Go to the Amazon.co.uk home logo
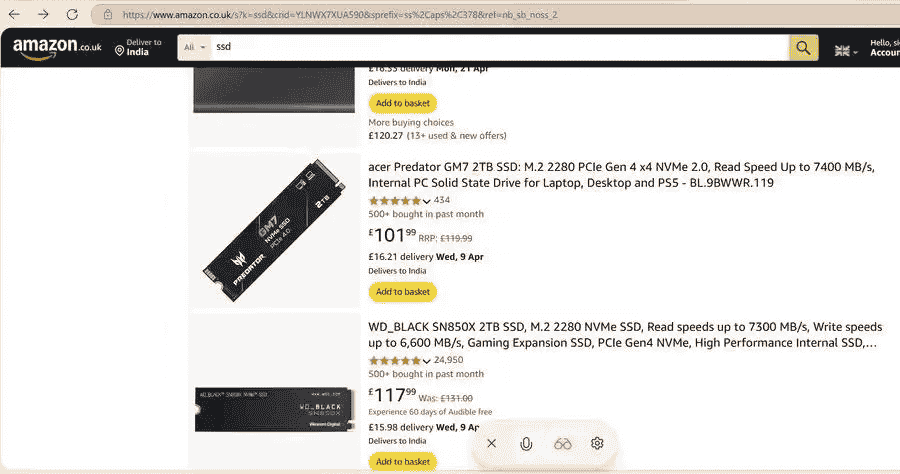This screenshot has width=900, height=474. coord(58,47)
